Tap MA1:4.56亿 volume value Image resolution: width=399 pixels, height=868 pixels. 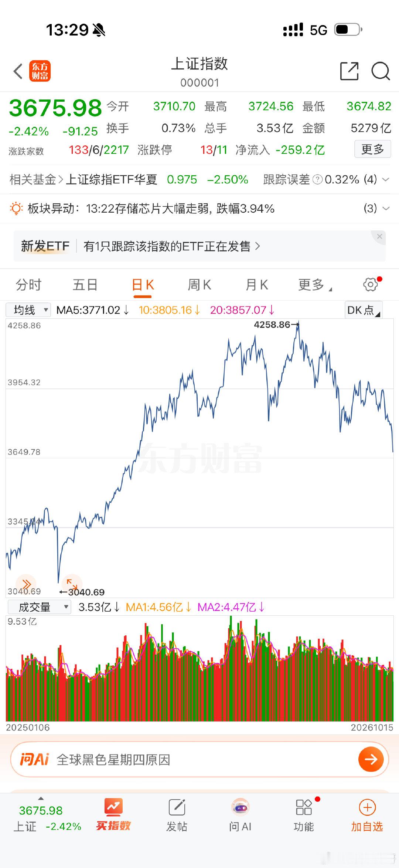click(158, 607)
